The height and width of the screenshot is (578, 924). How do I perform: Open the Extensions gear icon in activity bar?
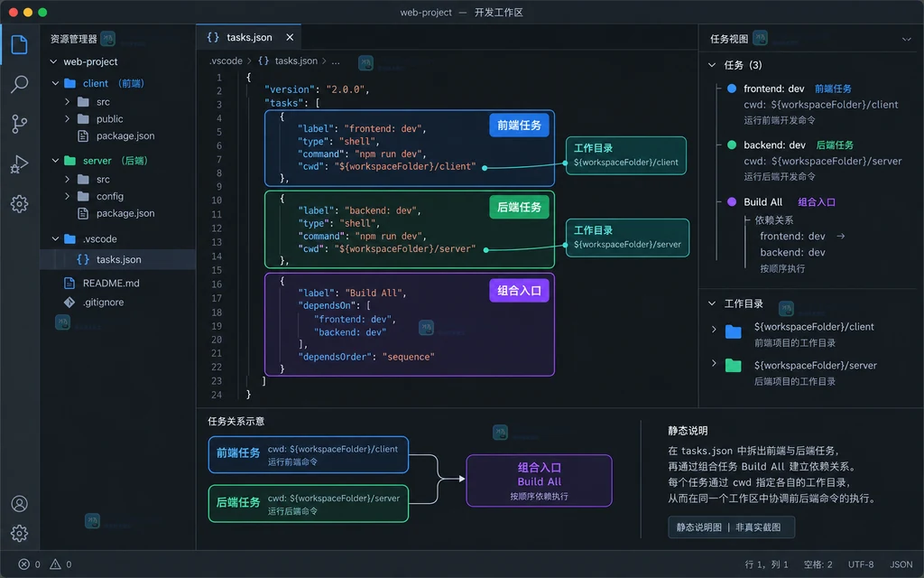[20, 204]
